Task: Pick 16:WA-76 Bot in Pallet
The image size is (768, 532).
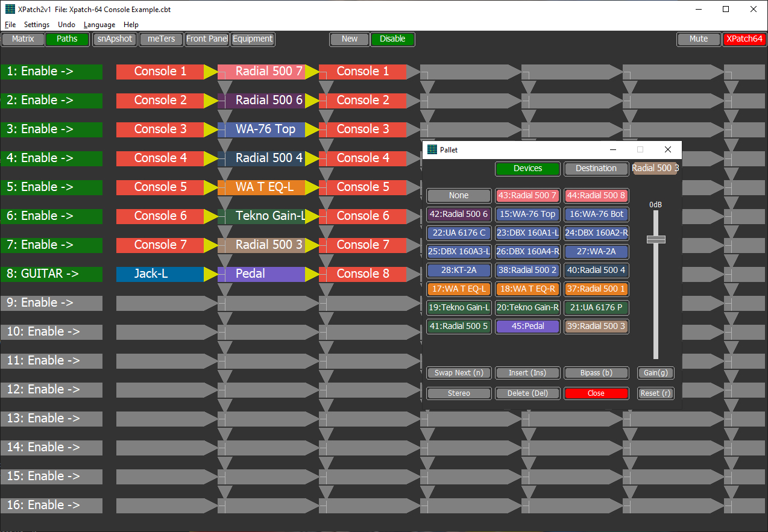Action: pos(596,214)
